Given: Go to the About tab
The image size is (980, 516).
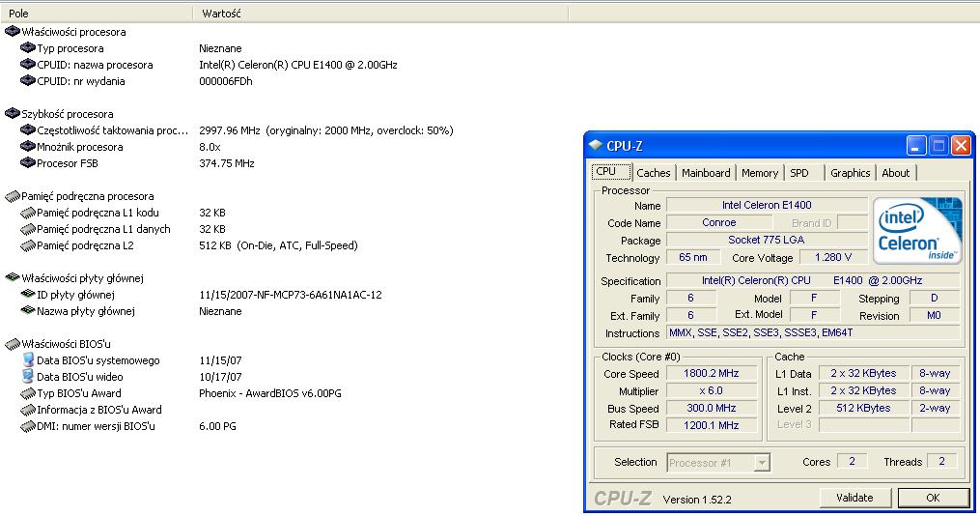Looking at the screenshot, I should click(x=895, y=173).
